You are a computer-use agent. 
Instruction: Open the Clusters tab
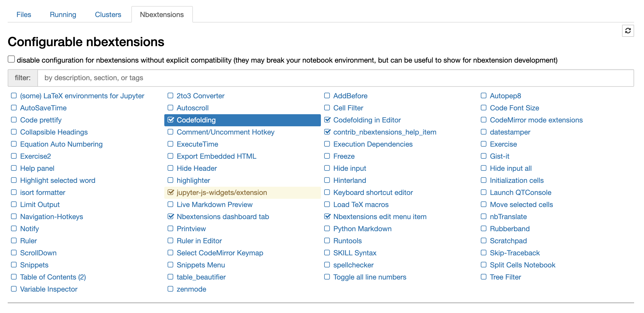click(x=108, y=15)
